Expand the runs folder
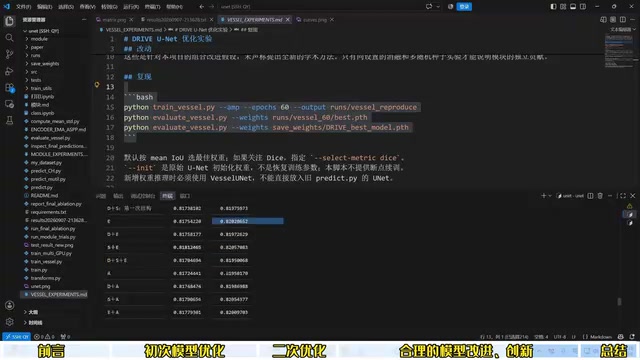The width and height of the screenshot is (640, 360). [36, 55]
